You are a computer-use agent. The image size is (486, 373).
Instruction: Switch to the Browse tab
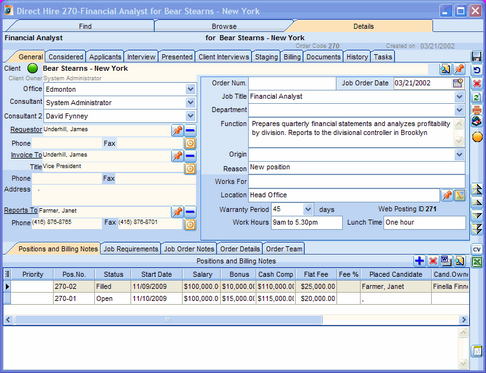pyautogui.click(x=224, y=26)
